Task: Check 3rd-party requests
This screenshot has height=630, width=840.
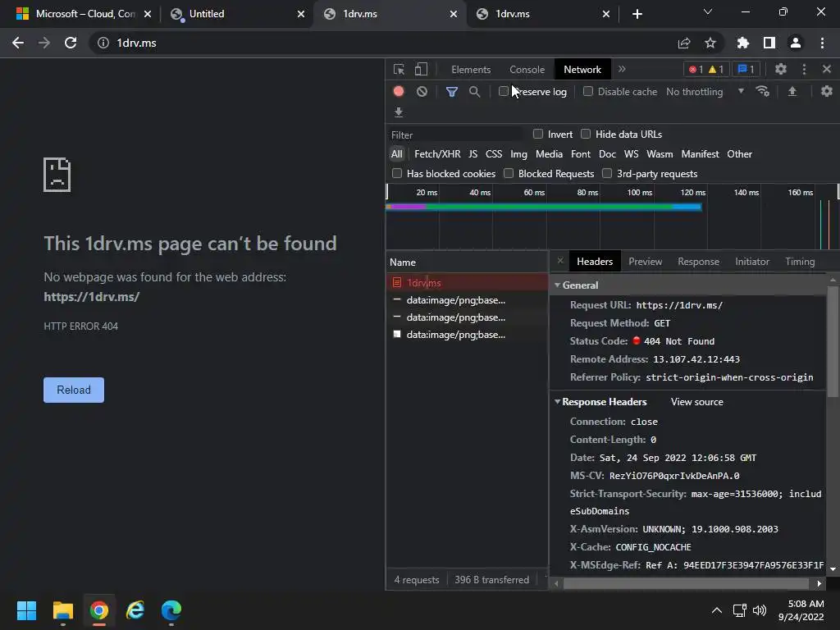Action: point(607,174)
